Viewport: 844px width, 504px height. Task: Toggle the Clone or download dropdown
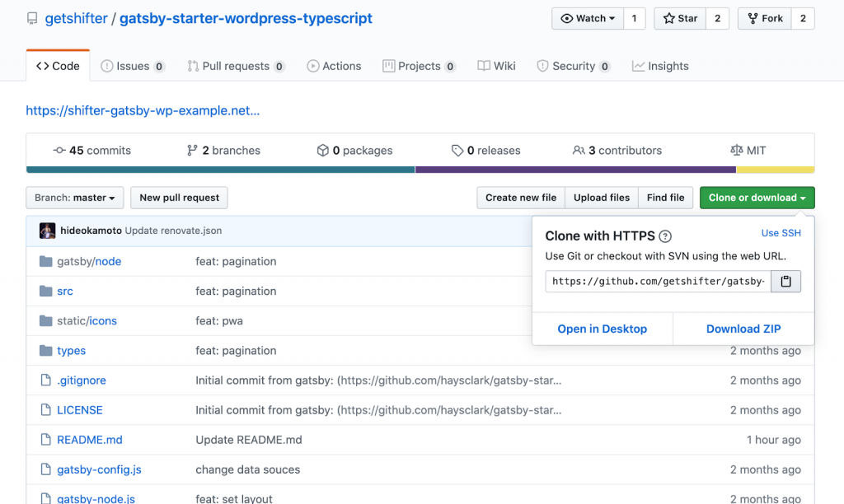click(x=757, y=198)
